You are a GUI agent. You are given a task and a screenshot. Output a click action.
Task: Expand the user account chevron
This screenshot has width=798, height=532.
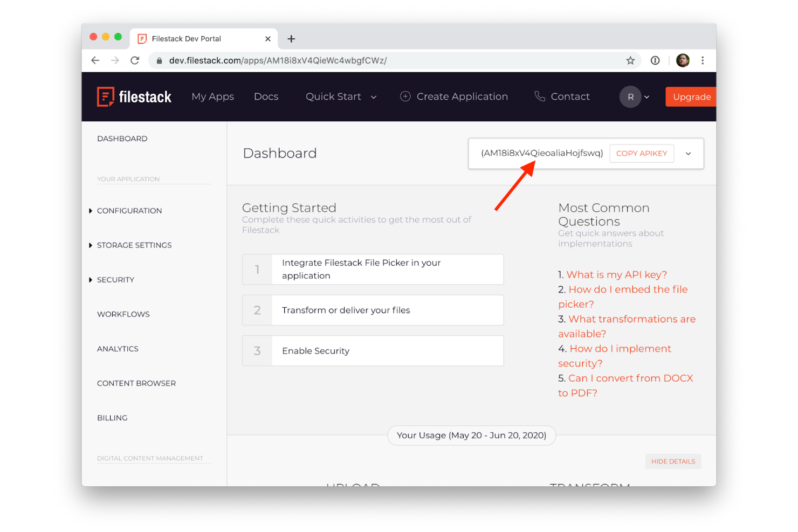point(647,97)
